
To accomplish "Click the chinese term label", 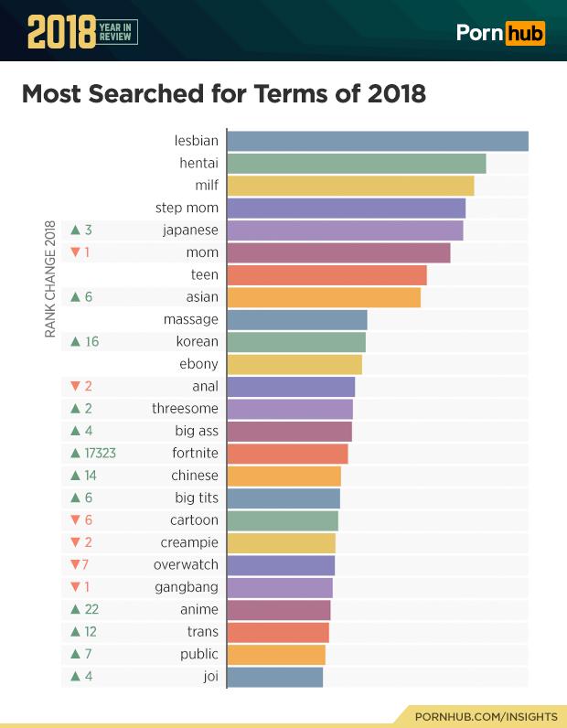I will (195, 476).
